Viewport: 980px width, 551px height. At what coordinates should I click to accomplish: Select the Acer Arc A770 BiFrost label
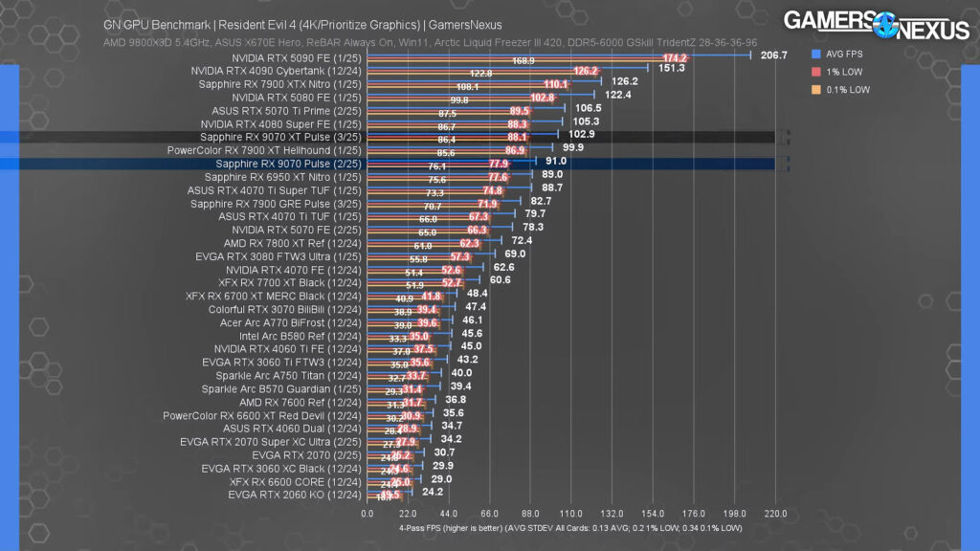point(291,323)
